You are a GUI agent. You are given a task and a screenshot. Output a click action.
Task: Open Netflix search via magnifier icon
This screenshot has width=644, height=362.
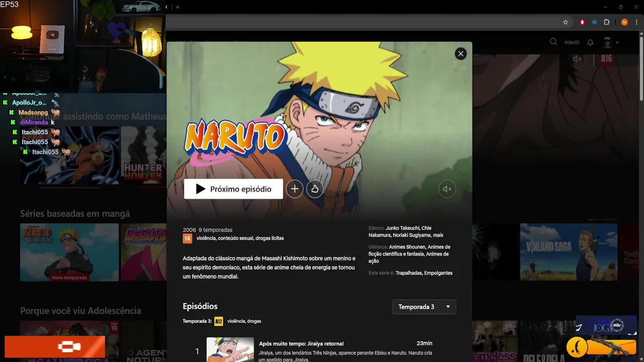click(553, 42)
